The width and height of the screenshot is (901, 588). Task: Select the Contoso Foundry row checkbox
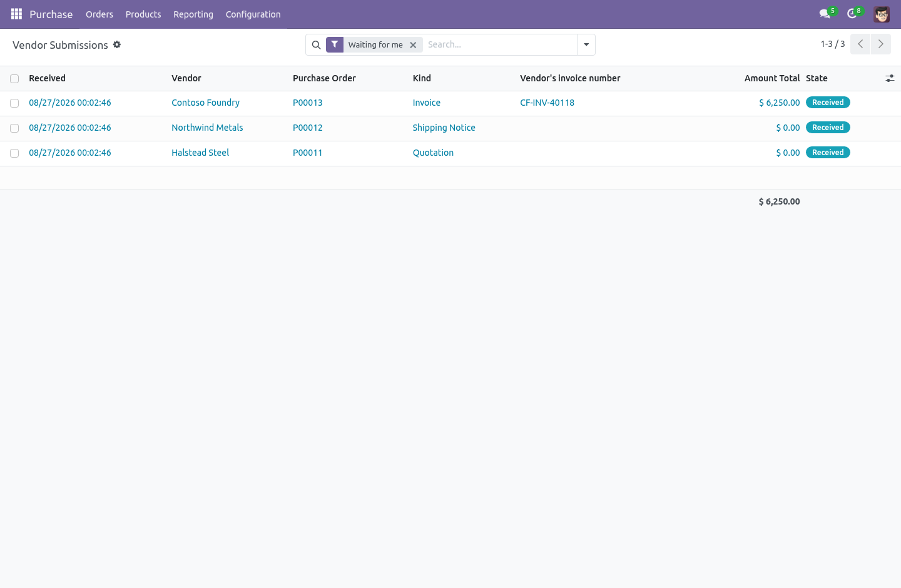pyautogui.click(x=14, y=103)
